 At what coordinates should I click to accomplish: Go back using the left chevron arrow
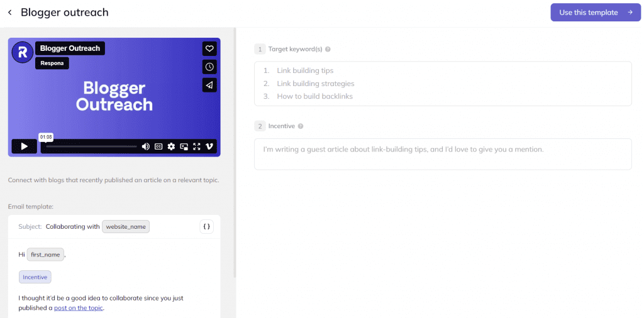pyautogui.click(x=9, y=13)
